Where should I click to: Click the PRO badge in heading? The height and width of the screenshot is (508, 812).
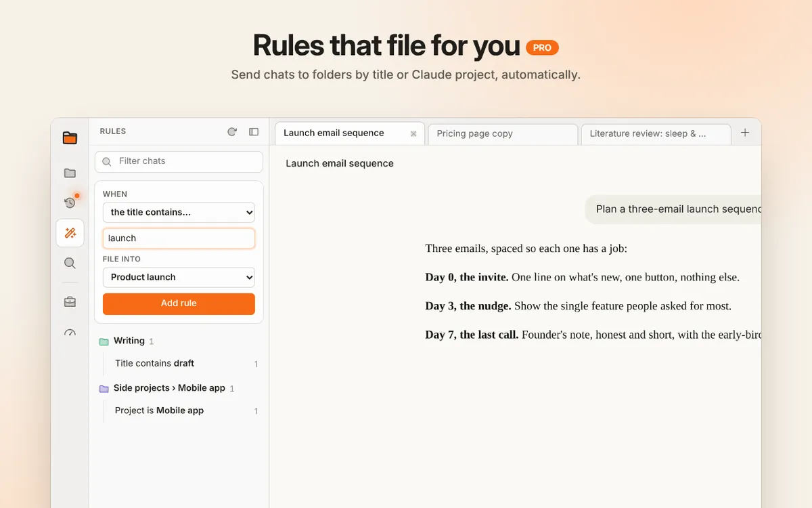542,47
